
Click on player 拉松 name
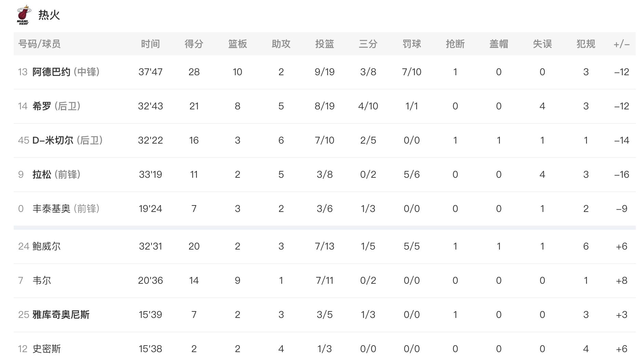pyautogui.click(x=42, y=175)
